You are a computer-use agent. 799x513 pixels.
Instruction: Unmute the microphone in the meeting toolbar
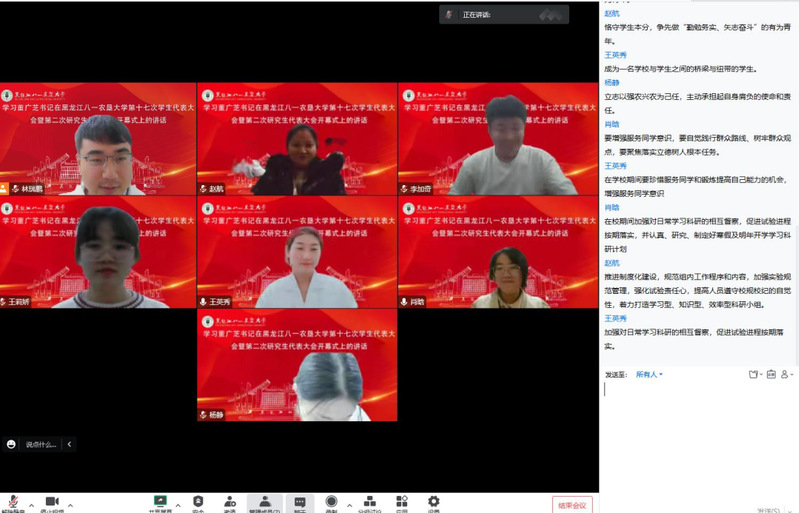pos(13,502)
